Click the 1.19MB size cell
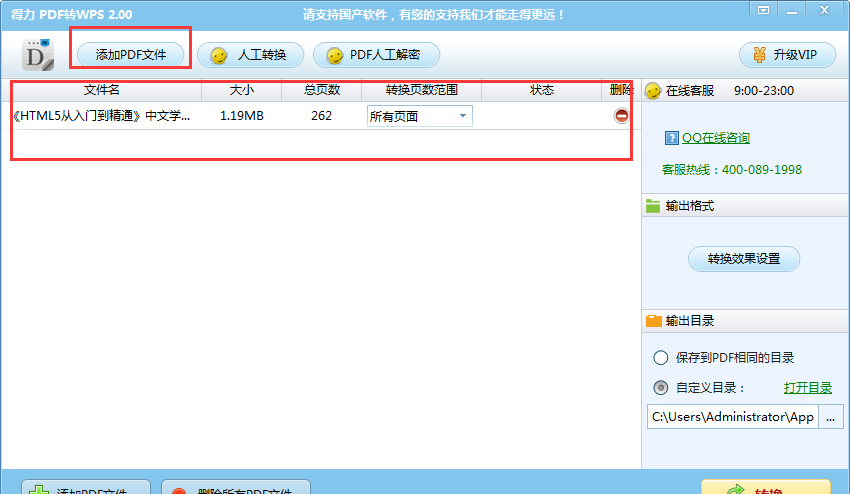This screenshot has width=850, height=494. tap(242, 116)
